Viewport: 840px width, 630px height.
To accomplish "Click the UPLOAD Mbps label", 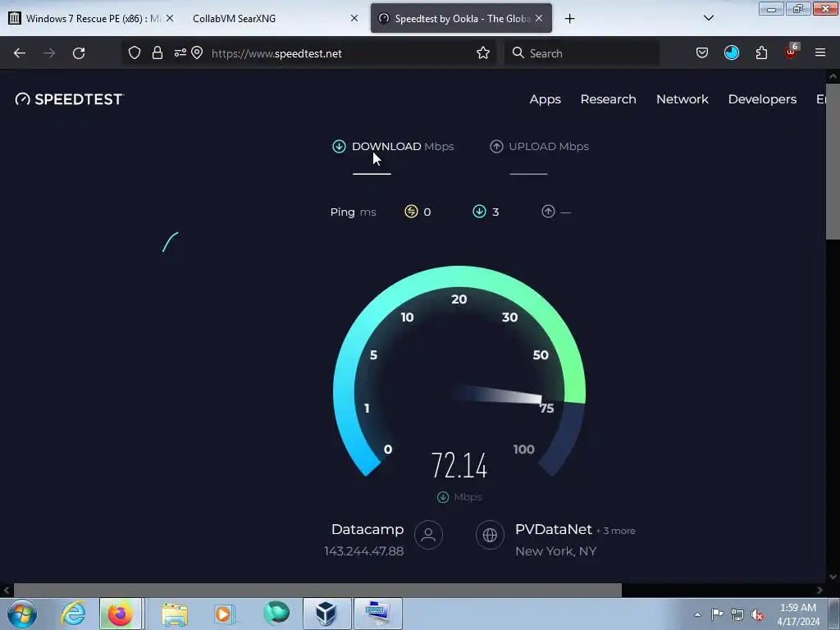I will (x=549, y=146).
